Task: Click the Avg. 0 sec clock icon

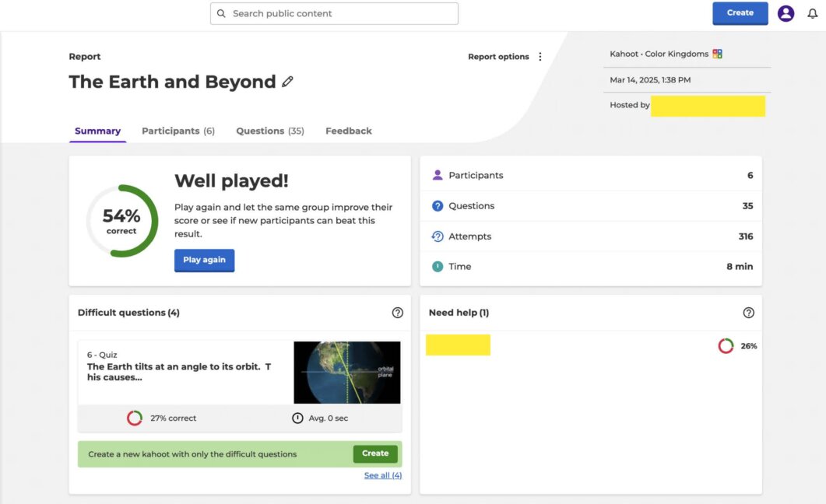Action: (x=297, y=418)
